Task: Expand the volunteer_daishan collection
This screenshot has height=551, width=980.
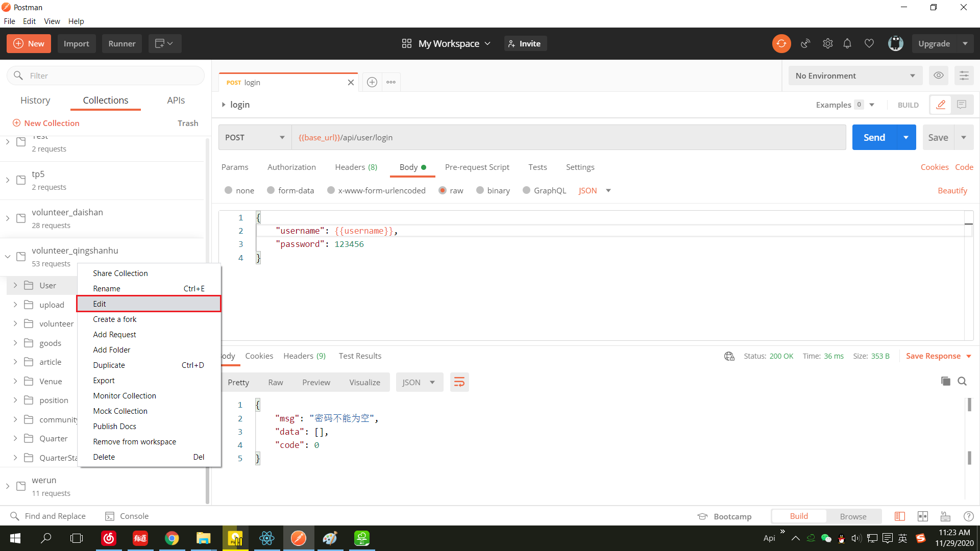Action: point(8,218)
